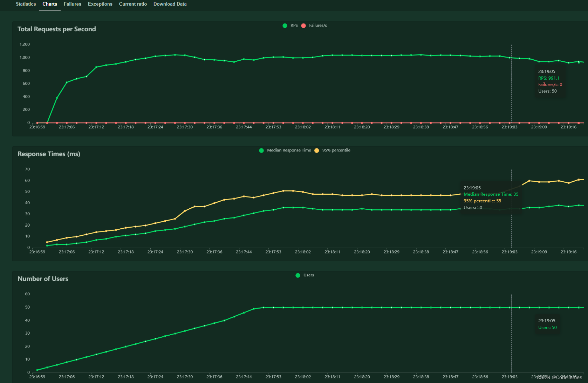Screen dimensions: 588x383
Task: Click the RPS: 991.1 tooltip value
Action: click(549, 78)
